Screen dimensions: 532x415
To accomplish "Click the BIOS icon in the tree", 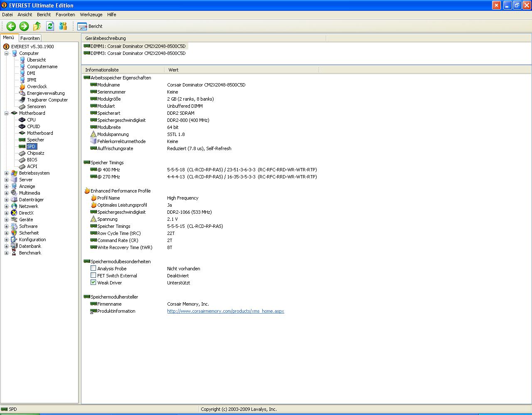I will pos(22,160).
